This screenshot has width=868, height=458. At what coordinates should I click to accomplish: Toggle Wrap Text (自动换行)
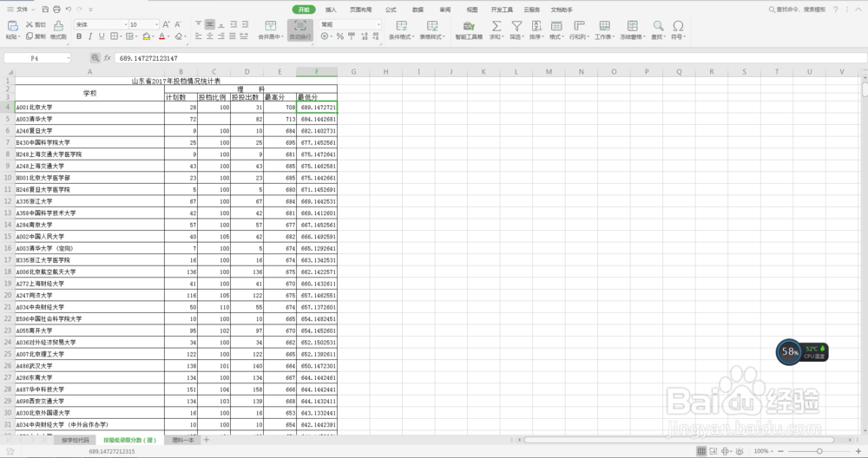tap(300, 29)
